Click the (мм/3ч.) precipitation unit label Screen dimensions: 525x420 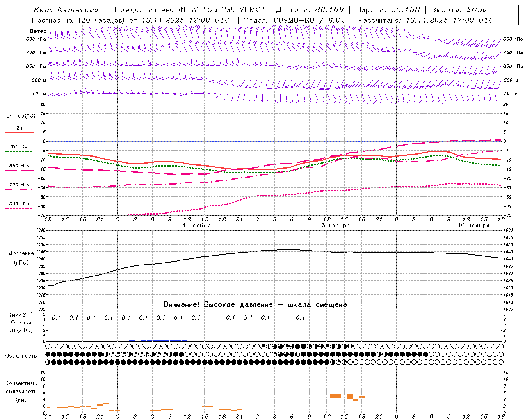(21, 315)
